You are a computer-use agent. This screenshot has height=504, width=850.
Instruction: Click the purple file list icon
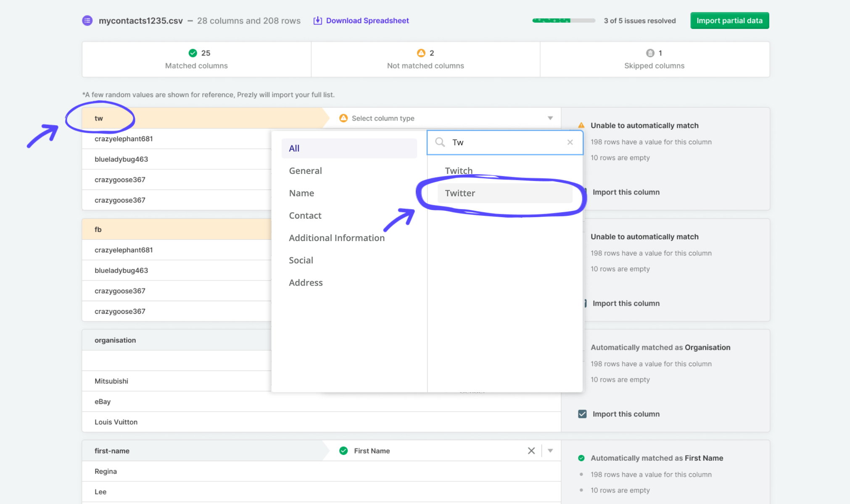tap(87, 21)
